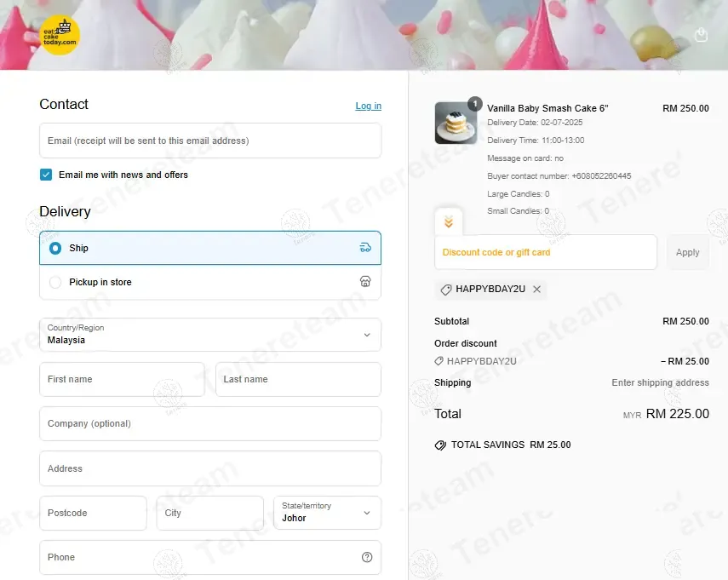Open the Country/Region dropdown

tap(210, 335)
